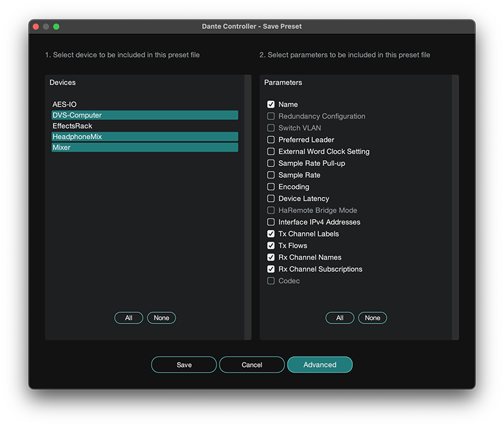
Task: Select the EffectsRack device
Action: click(x=145, y=126)
